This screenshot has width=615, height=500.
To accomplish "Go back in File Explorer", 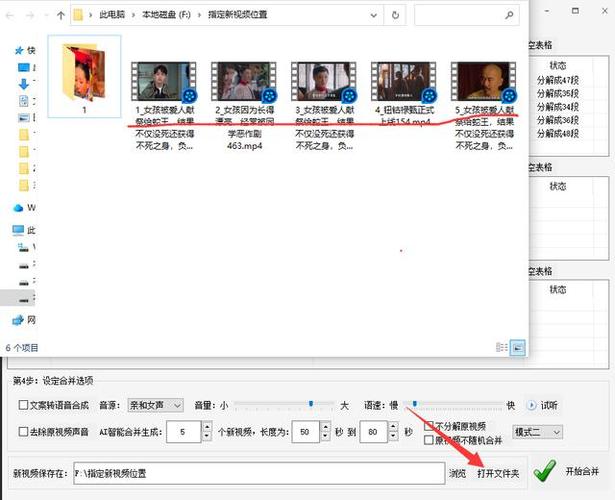I will point(9,15).
